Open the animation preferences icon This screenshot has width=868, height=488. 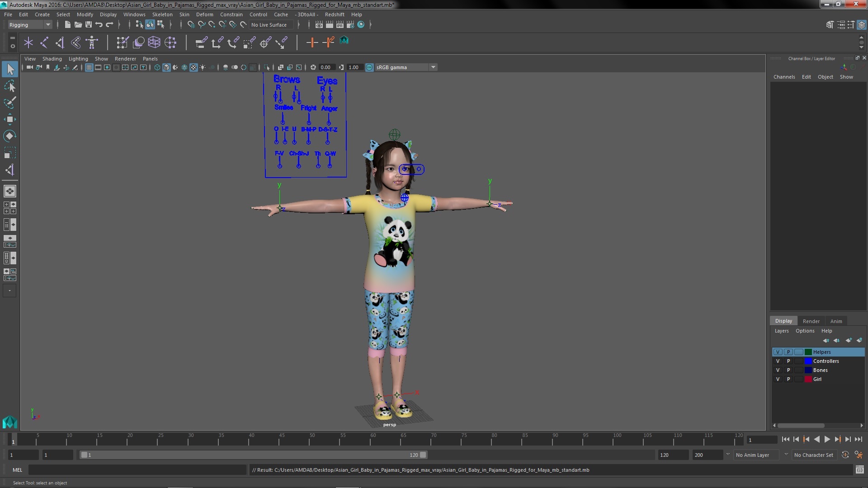[859, 455]
